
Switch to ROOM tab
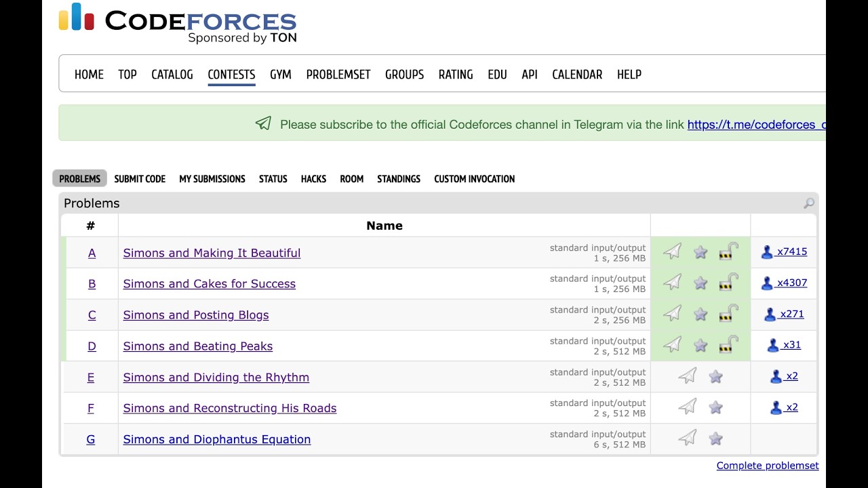point(352,179)
